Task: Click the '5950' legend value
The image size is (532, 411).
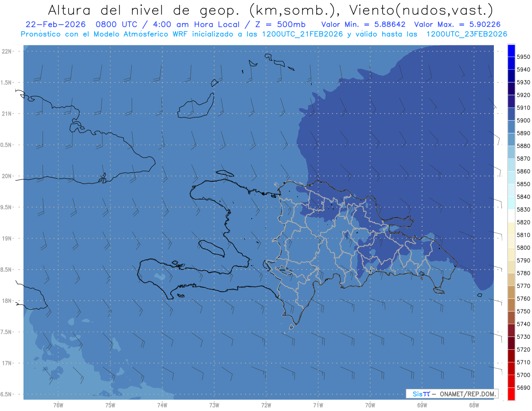Action: coord(523,57)
